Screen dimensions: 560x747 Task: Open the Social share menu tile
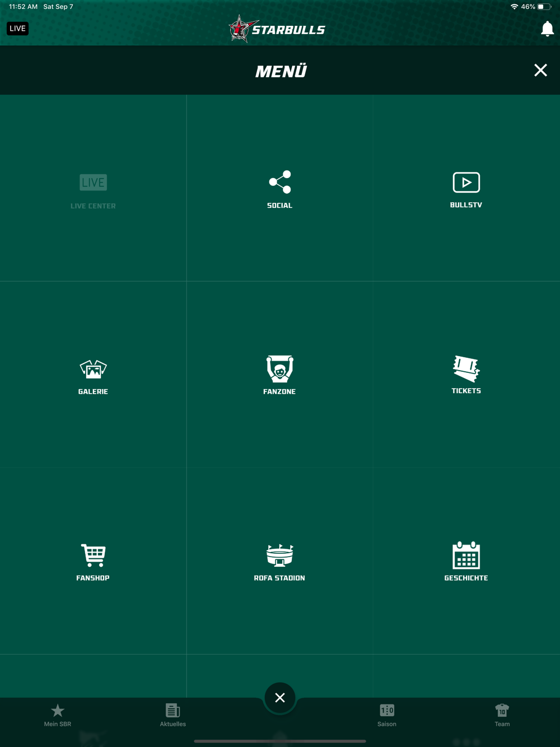click(279, 188)
